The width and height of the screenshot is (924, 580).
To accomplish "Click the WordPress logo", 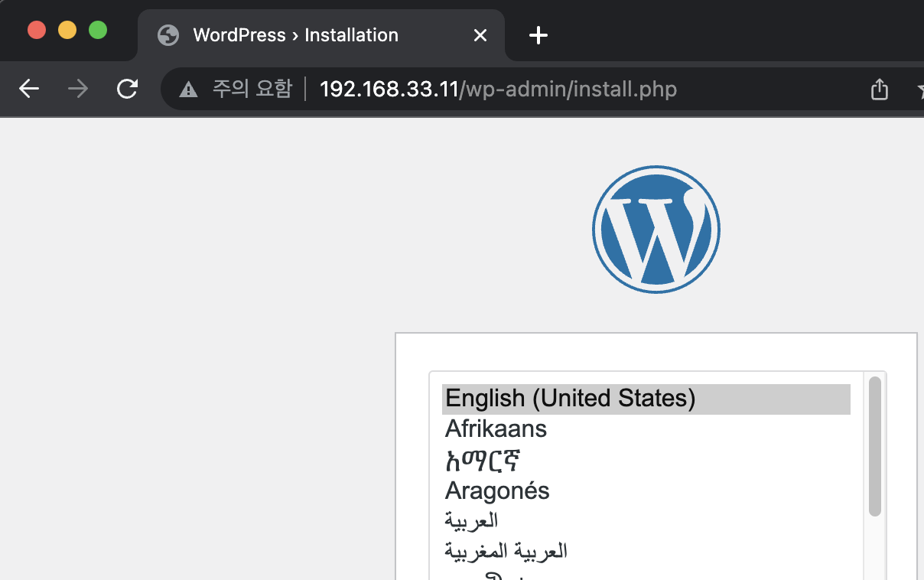I will tap(656, 230).
